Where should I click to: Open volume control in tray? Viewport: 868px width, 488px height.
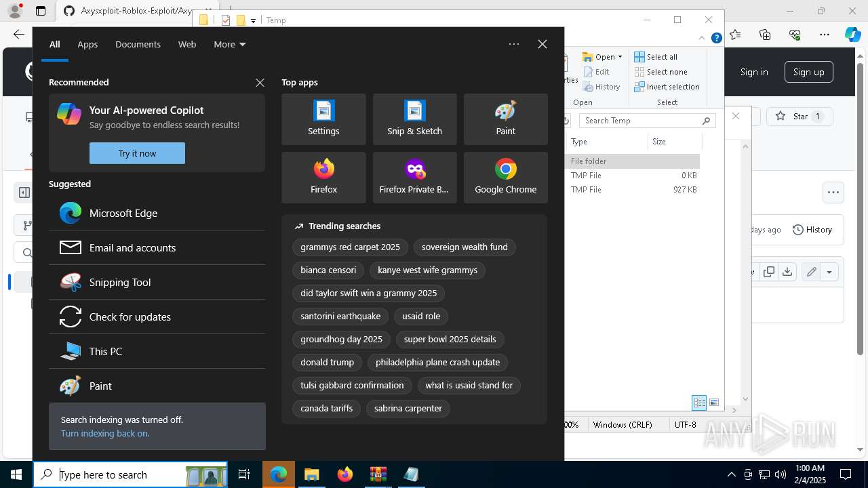click(x=781, y=474)
